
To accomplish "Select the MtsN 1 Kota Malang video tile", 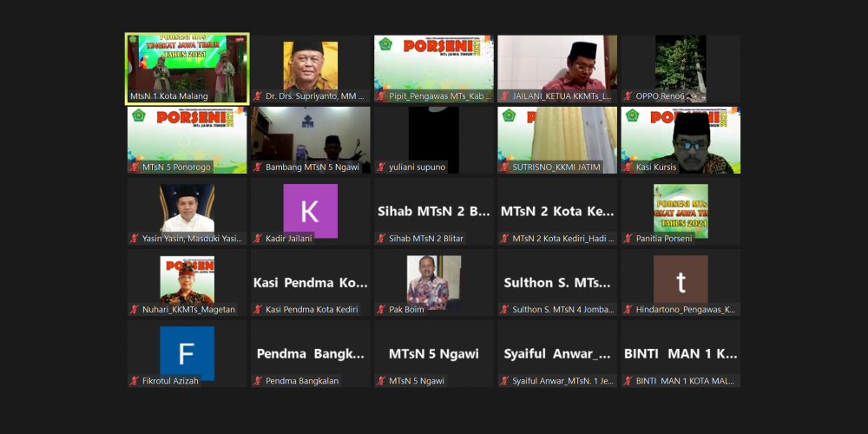I will coord(187,69).
